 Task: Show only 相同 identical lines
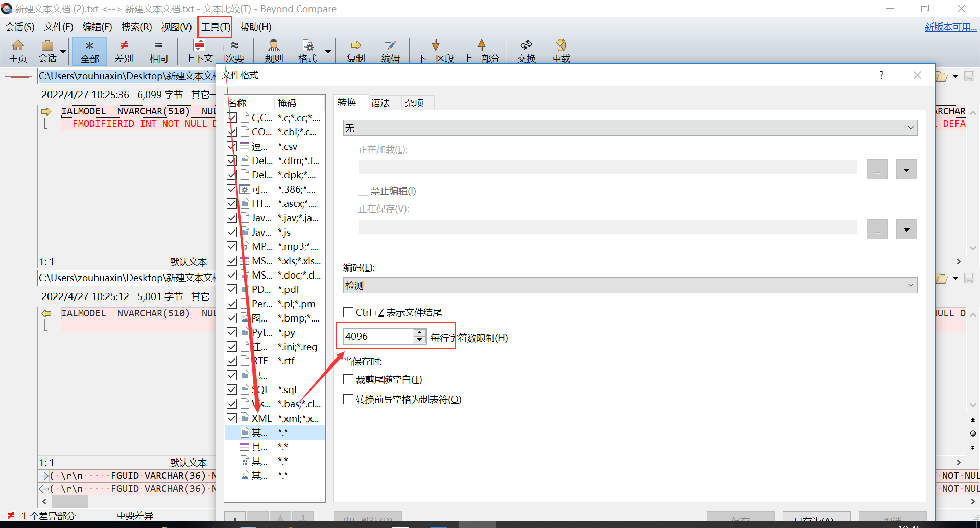[159, 52]
